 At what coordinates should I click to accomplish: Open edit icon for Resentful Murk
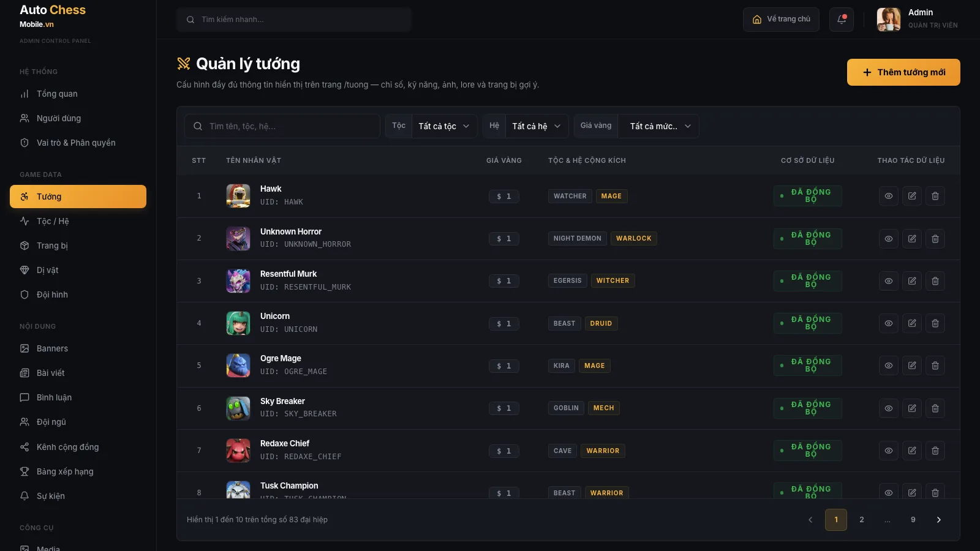[912, 281]
